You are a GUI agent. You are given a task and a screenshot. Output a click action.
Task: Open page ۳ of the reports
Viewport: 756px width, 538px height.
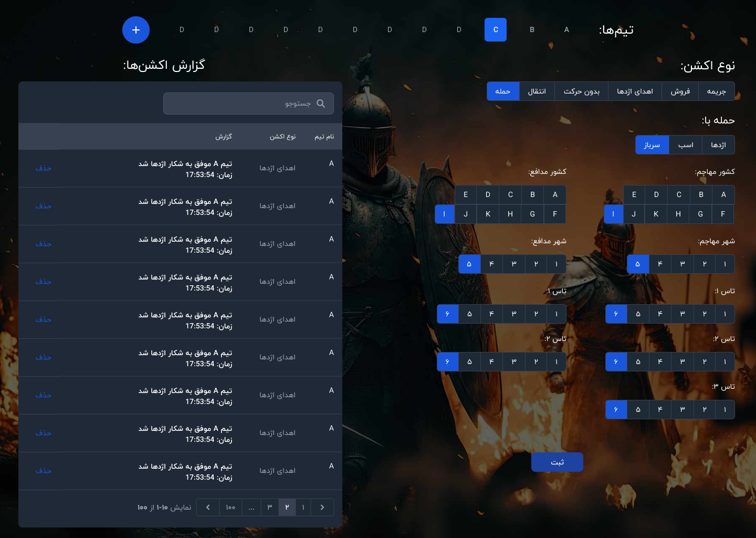pos(269,507)
